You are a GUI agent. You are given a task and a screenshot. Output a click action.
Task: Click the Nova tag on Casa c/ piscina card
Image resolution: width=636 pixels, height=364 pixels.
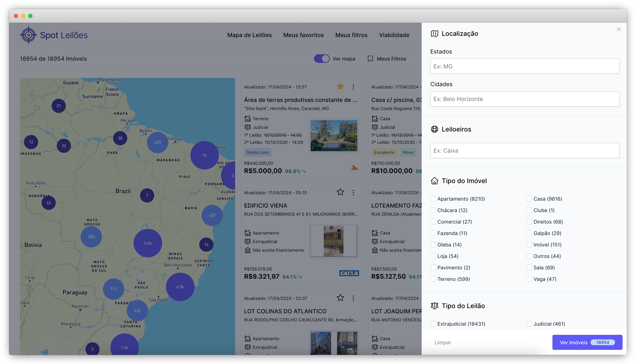tap(408, 152)
